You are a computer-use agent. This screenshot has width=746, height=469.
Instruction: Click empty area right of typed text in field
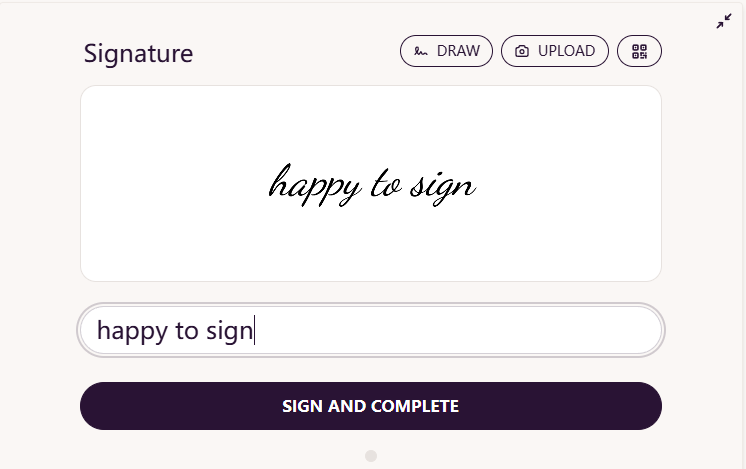point(457,330)
